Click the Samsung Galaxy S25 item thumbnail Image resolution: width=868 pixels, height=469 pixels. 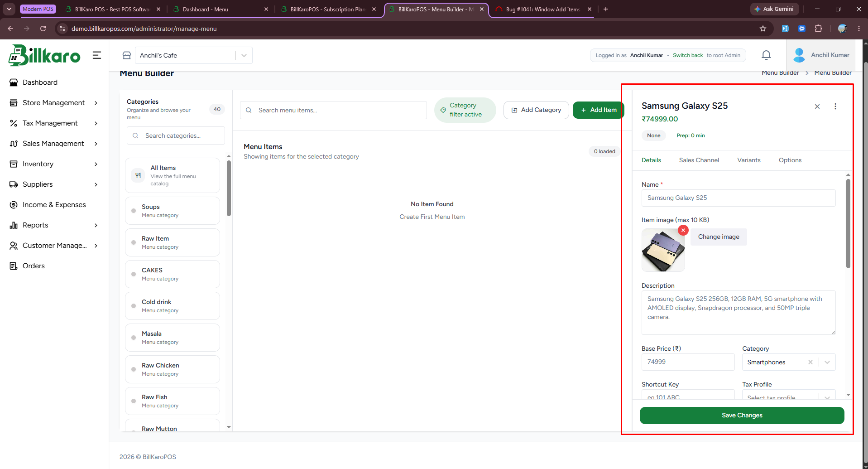(663, 250)
